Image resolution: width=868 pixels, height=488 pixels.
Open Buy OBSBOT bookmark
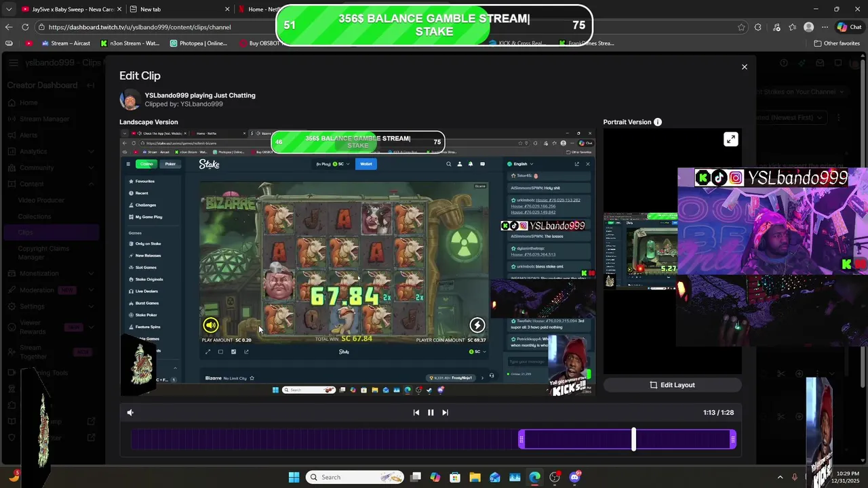[260, 43]
